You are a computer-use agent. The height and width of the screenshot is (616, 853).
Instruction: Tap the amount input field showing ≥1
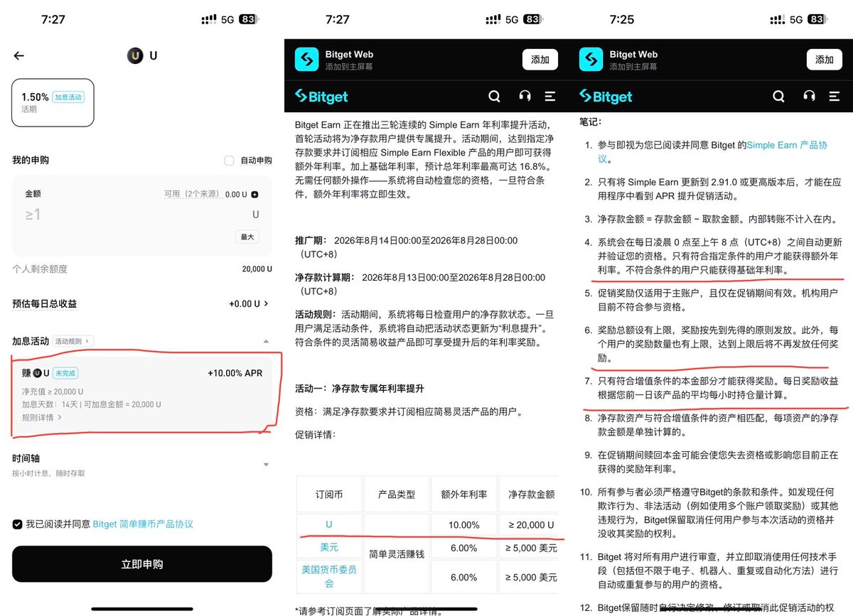141,215
